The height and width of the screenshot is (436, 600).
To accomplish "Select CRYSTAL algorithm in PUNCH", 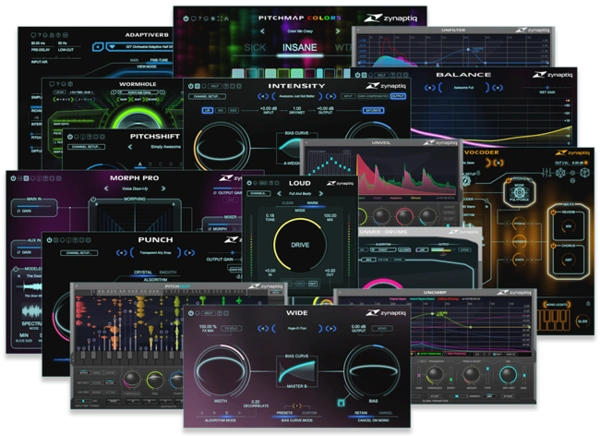I will click(x=143, y=272).
